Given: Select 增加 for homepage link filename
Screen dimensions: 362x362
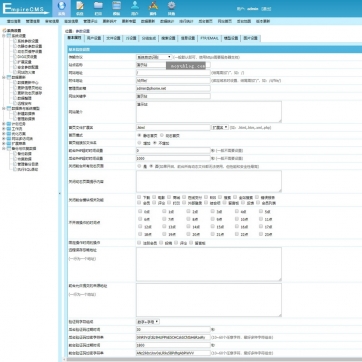Looking at the screenshot, I should pyautogui.click(x=139, y=143).
